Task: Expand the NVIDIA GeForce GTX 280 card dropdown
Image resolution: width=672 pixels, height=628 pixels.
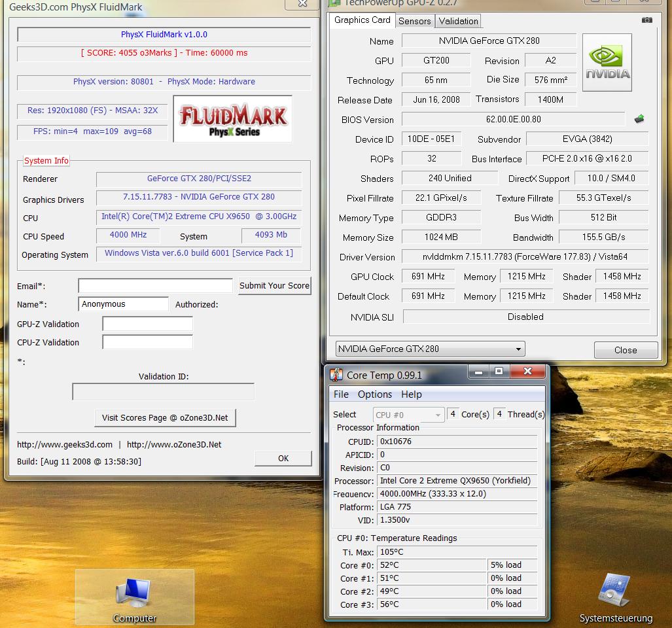Action: [430, 349]
